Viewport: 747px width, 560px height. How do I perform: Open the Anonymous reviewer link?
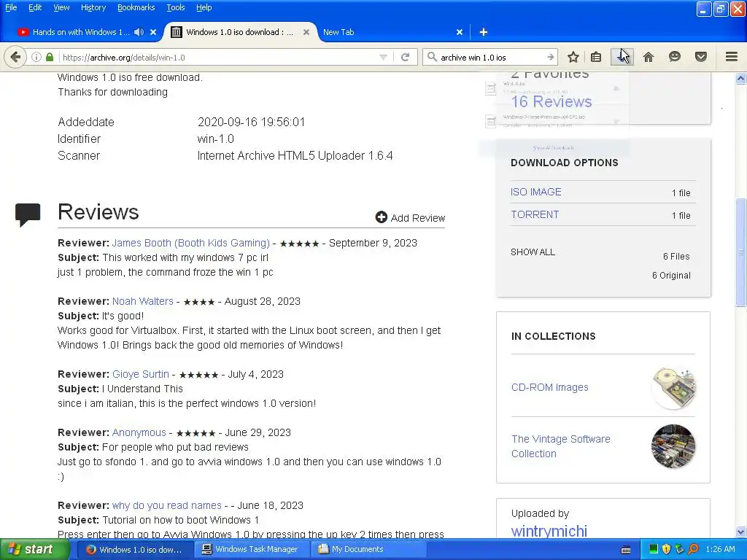(x=139, y=432)
